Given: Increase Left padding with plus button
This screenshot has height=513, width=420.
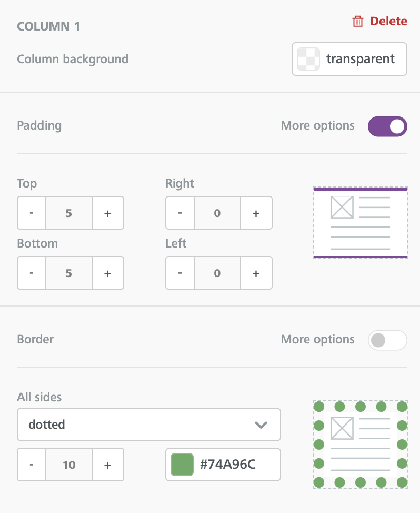Looking at the screenshot, I should (x=256, y=273).
